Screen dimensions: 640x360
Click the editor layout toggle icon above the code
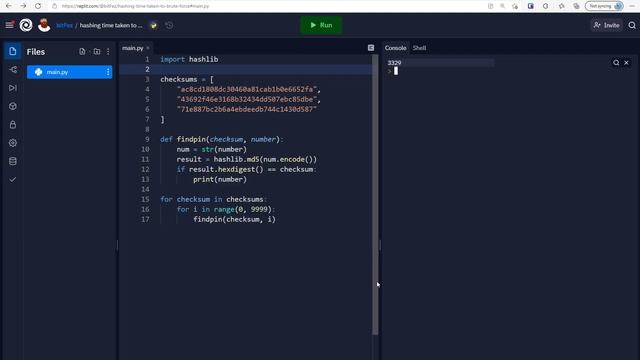click(371, 48)
